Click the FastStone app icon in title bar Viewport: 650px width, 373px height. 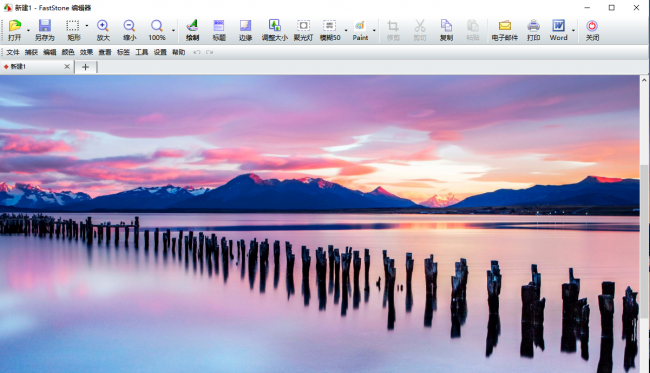(x=7, y=7)
